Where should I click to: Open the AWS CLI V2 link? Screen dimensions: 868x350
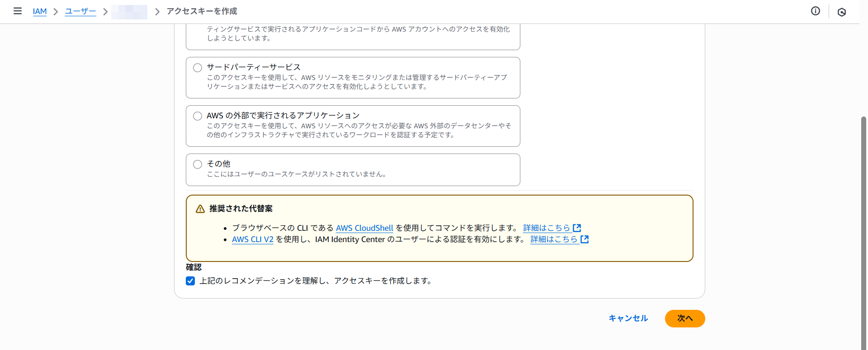[x=253, y=239]
